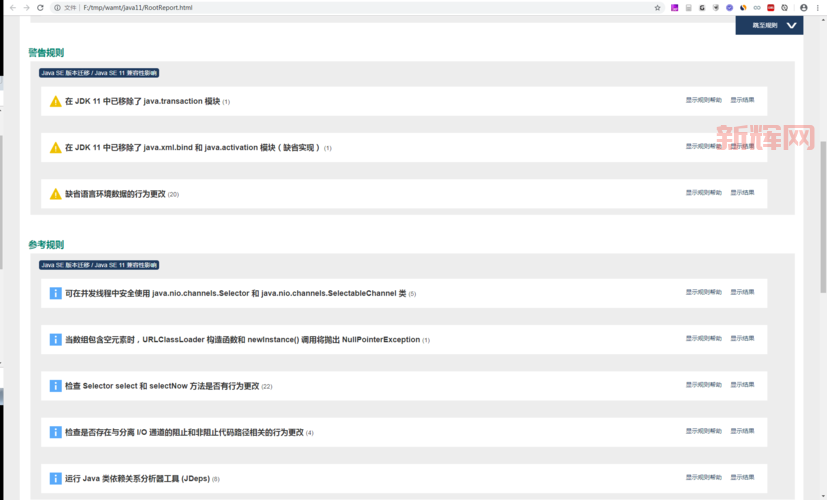This screenshot has height=500, width=827.
Task: Click warning icon for java.transaction module rule
Action: pyautogui.click(x=56, y=101)
